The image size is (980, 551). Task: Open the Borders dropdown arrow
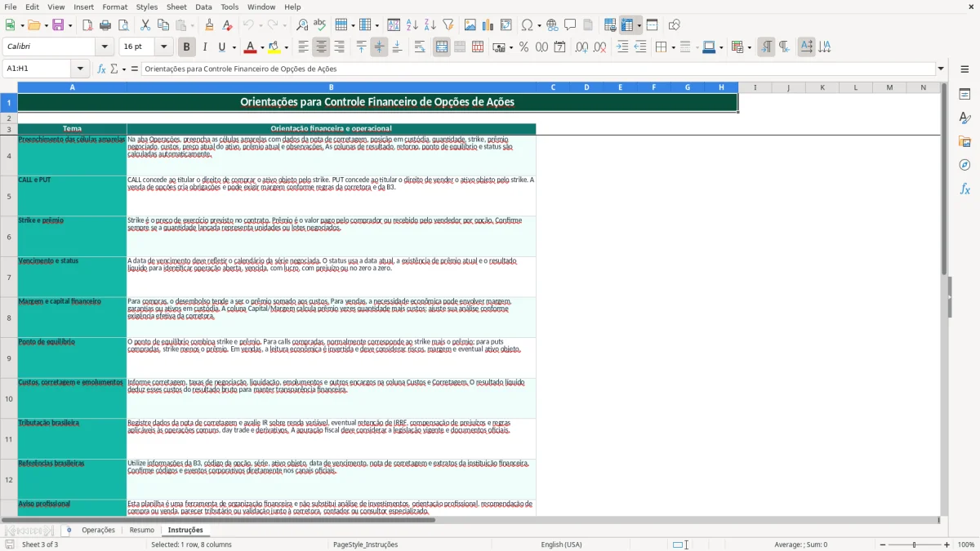672,47
